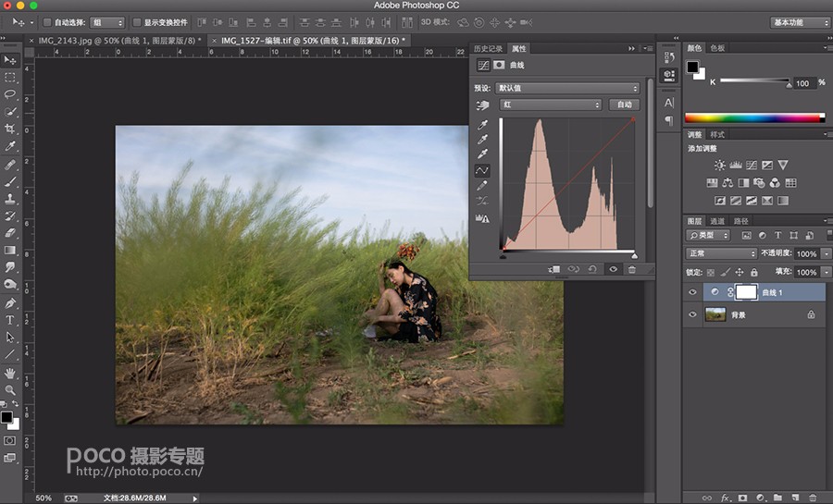Select the Pen tool
The image size is (833, 504).
10,303
